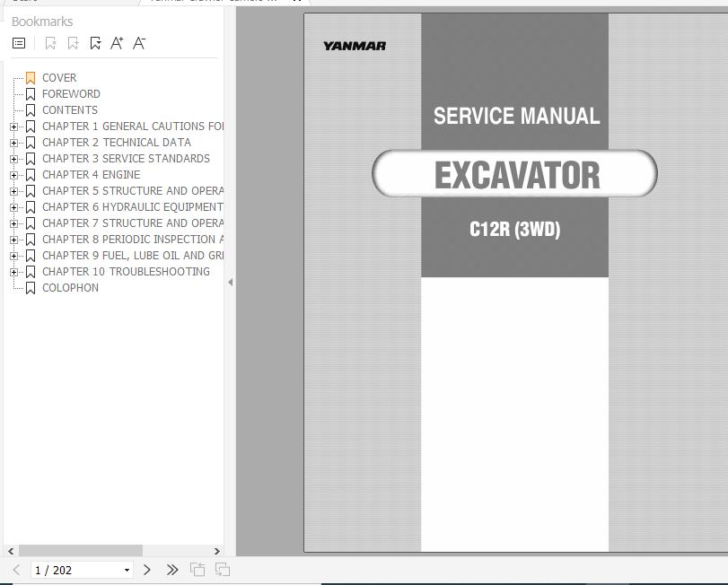Select CHAPTER 4 ENGINE bookmark text
The width and height of the screenshot is (728, 585).
[91, 175]
